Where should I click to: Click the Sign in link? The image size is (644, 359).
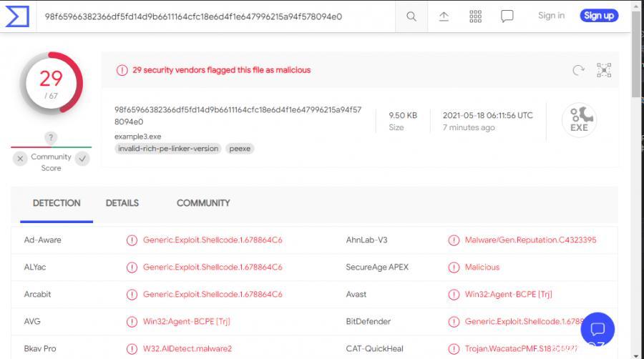coord(551,16)
